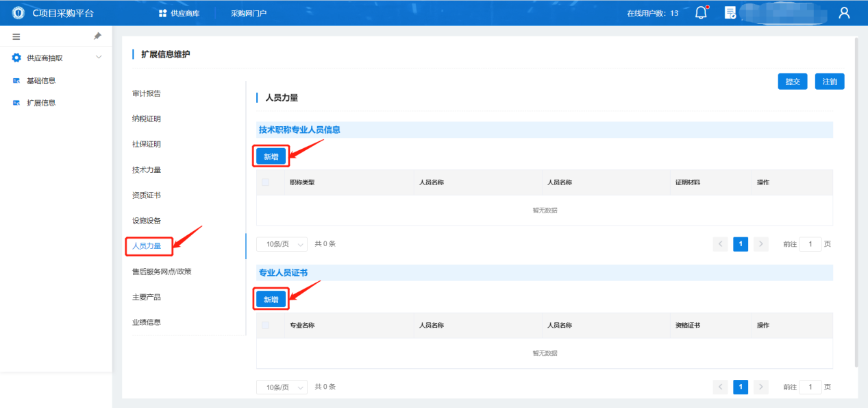Click 新增 under 技术职称专业人员信息
This screenshot has height=408, width=868.
(x=271, y=156)
